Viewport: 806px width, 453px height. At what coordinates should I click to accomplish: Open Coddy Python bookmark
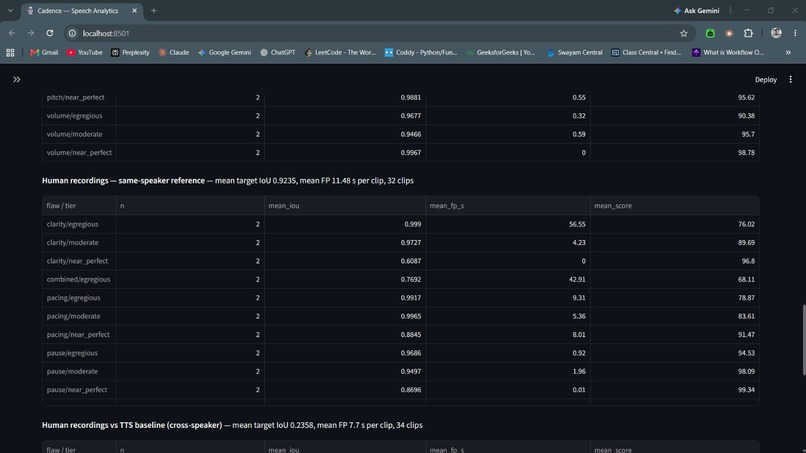[421, 52]
